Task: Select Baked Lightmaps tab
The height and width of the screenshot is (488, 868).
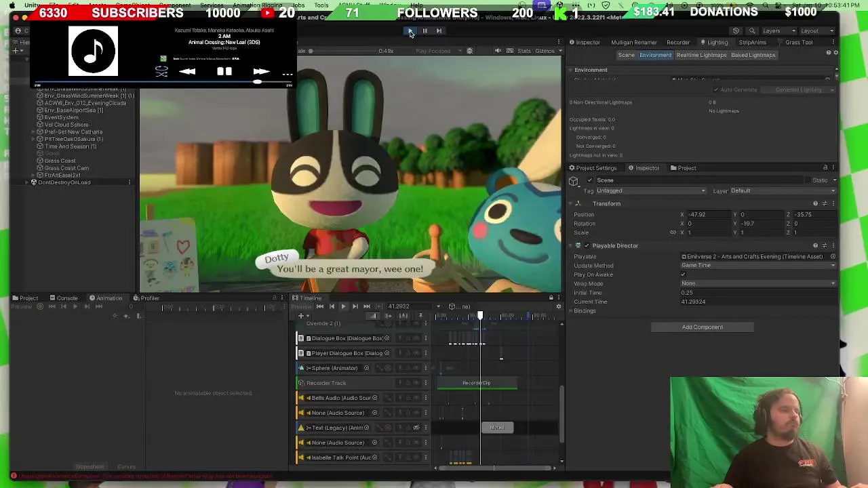Action: coord(753,55)
